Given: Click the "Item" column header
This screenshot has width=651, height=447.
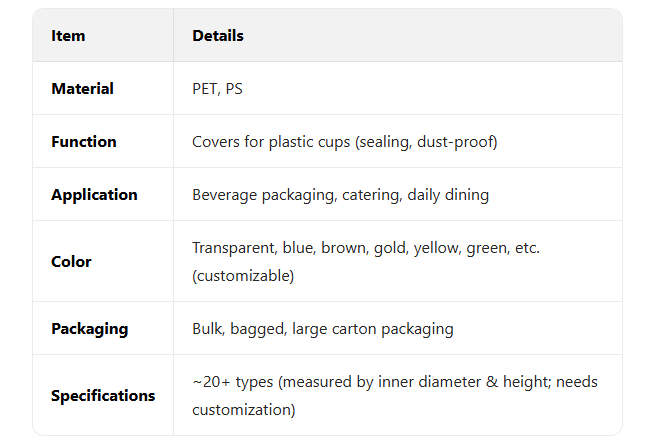Looking at the screenshot, I should tap(68, 36).
